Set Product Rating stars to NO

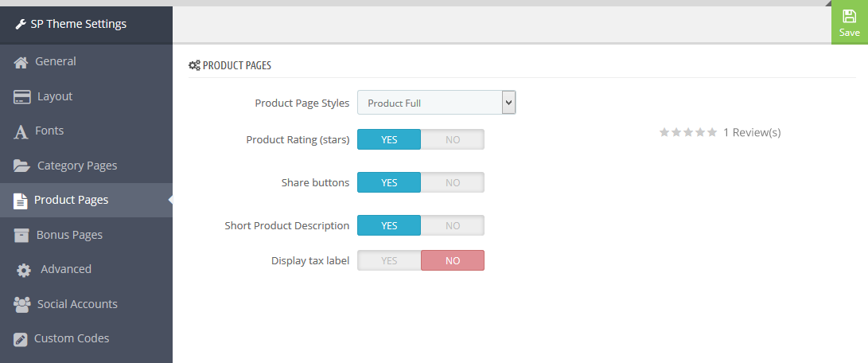[452, 139]
